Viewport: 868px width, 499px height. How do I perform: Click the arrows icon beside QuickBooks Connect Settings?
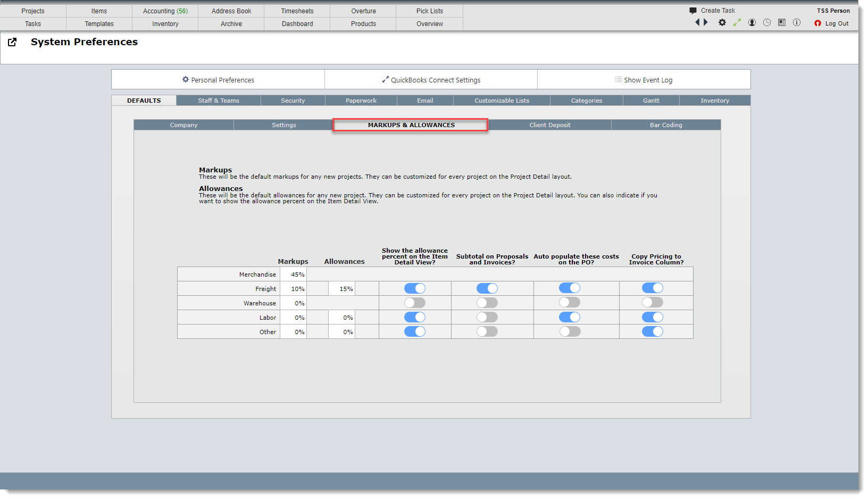pyautogui.click(x=386, y=79)
